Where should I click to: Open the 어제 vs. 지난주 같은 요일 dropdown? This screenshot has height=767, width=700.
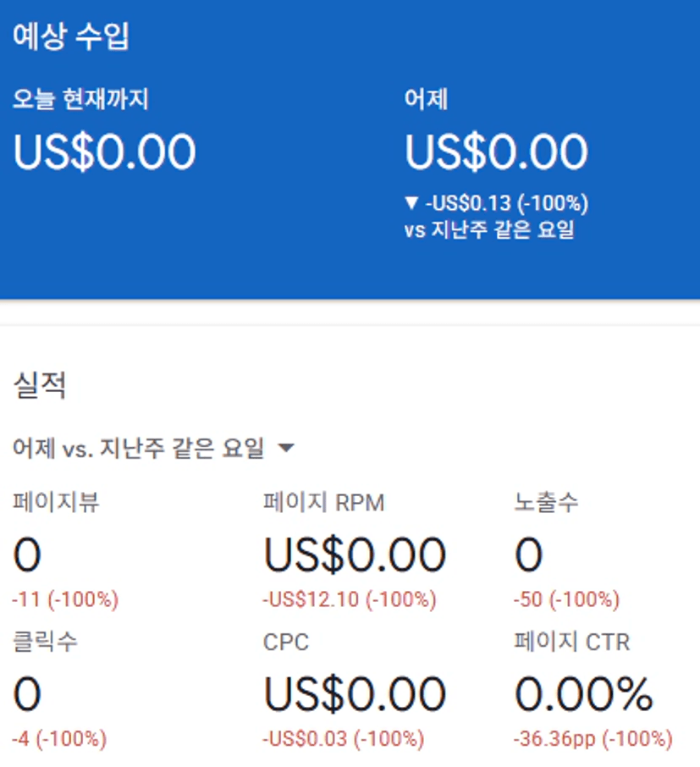[x=153, y=448]
